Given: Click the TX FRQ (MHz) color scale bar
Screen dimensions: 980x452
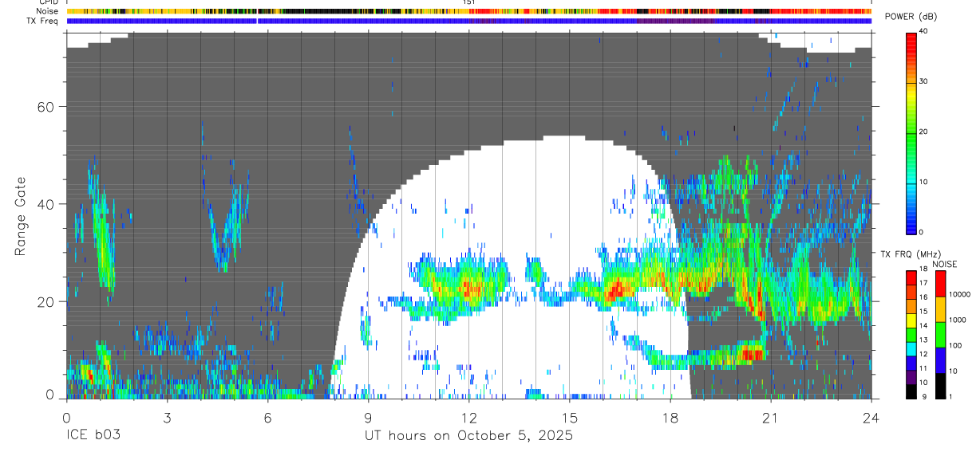Looking at the screenshot, I should pos(911,334).
